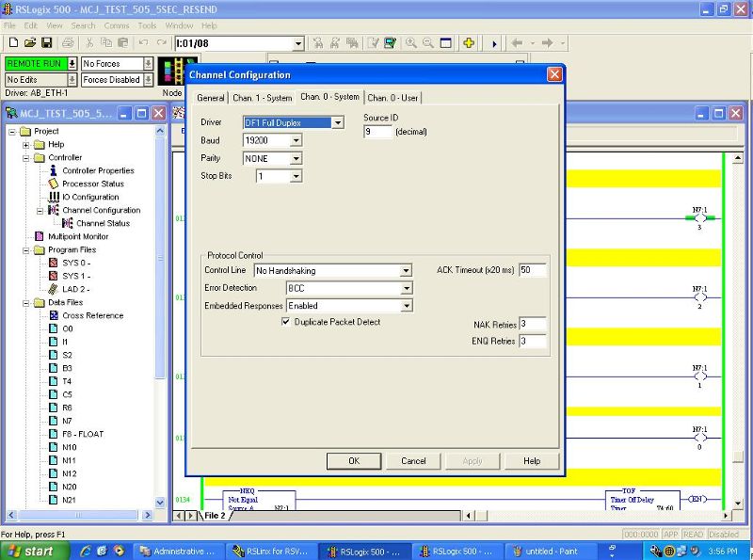
Task: Open Processor Status in project tree
Action: pyautogui.click(x=92, y=184)
